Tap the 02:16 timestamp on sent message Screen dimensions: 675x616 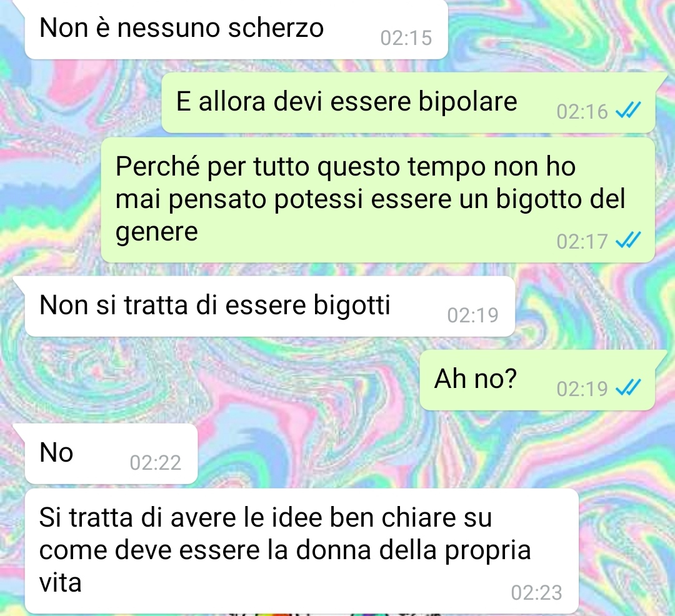pyautogui.click(x=582, y=112)
